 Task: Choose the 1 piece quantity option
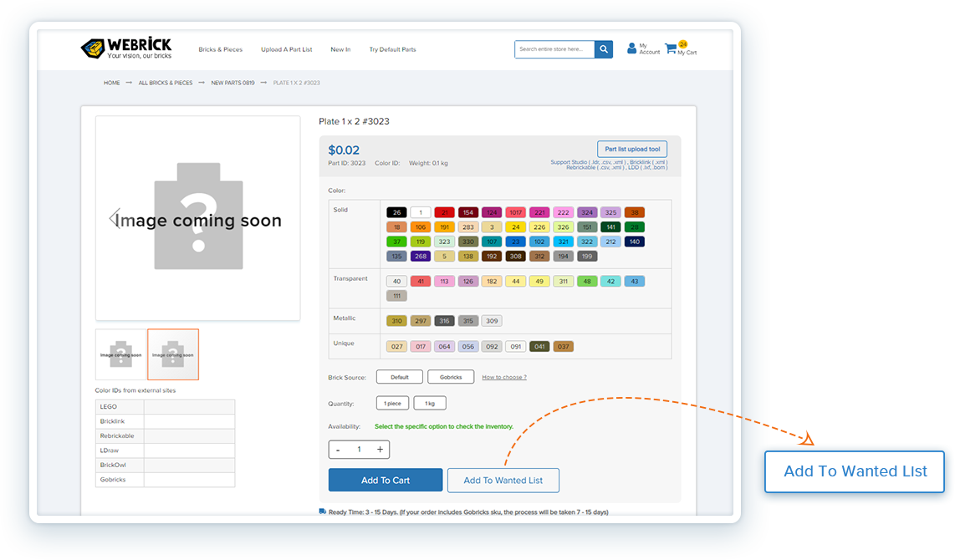tap(392, 403)
